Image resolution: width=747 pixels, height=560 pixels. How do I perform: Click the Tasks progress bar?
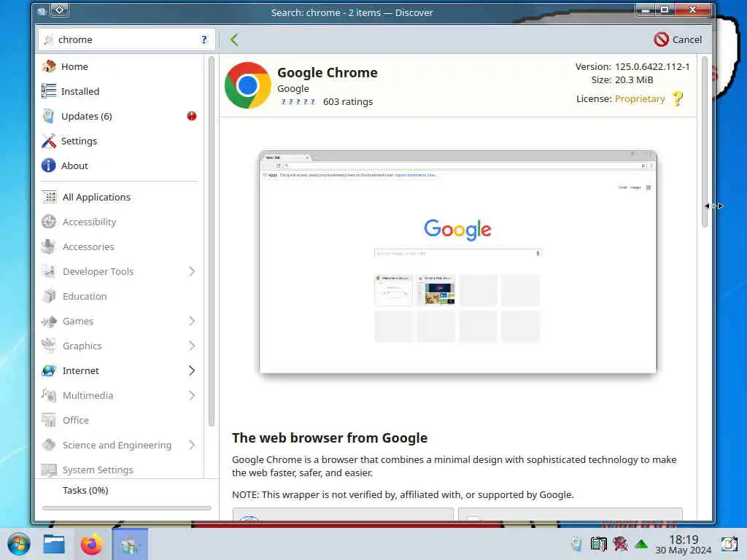126,508
